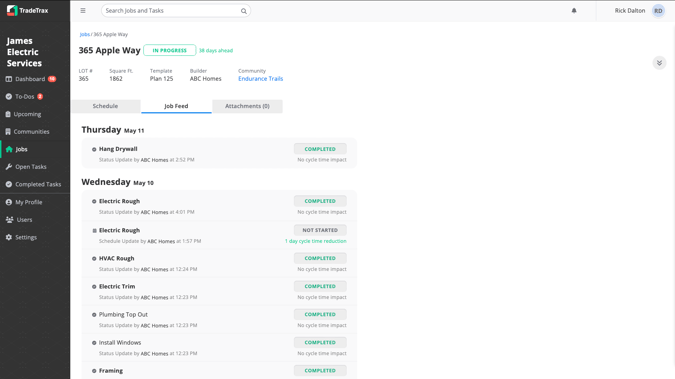Click the NOT STARTED badge for Electric Rough
Viewport: 675px width, 379px height.
click(x=320, y=230)
